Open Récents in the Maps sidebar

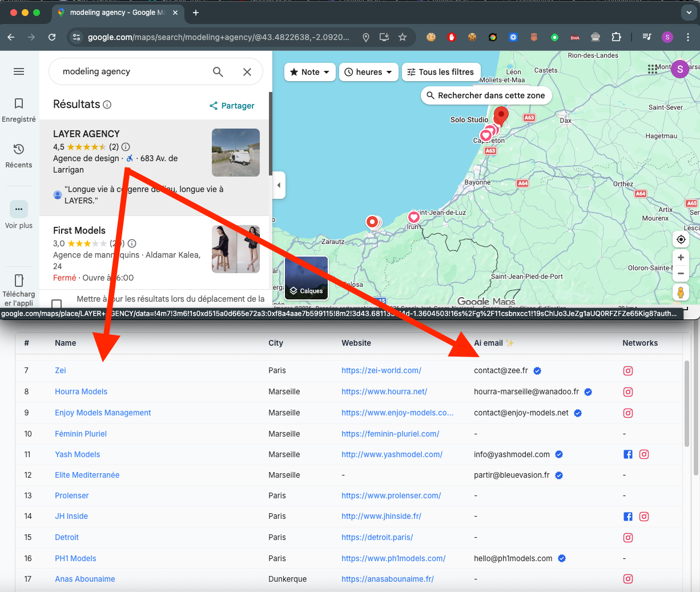pyautogui.click(x=18, y=155)
